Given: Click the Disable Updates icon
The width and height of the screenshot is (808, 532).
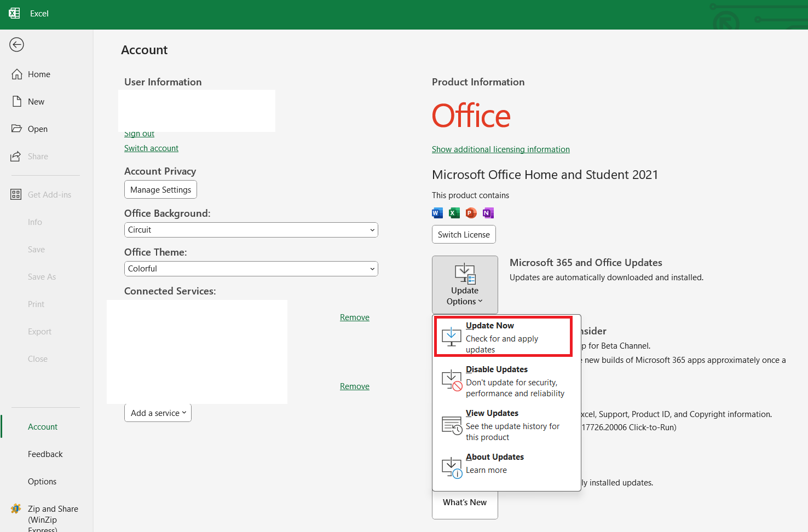Looking at the screenshot, I should click(452, 380).
